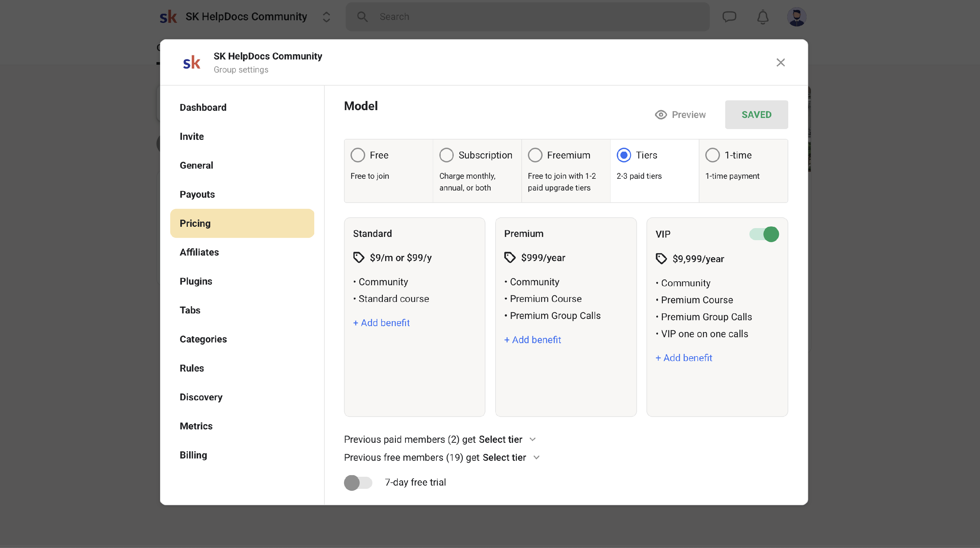Enable the 7-day free trial toggle

click(x=358, y=483)
